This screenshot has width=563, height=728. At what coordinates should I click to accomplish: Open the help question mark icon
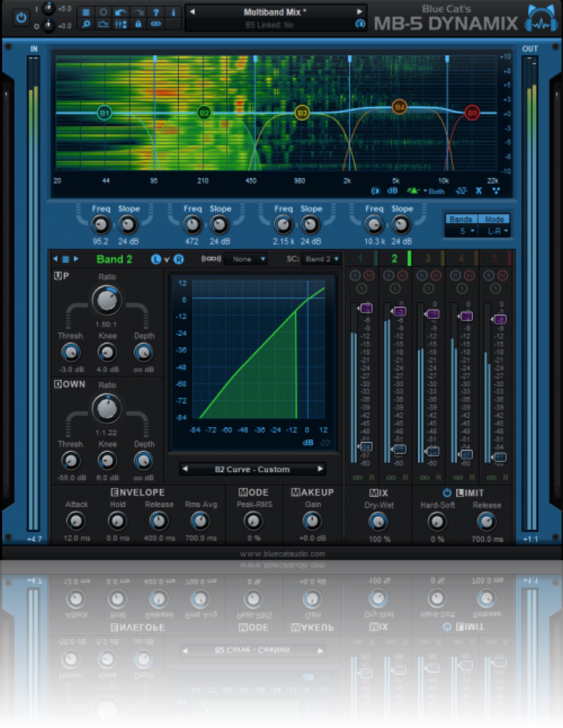point(156,12)
